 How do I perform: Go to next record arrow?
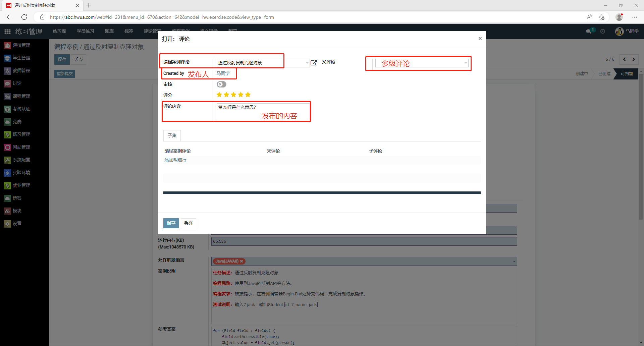[634, 59]
